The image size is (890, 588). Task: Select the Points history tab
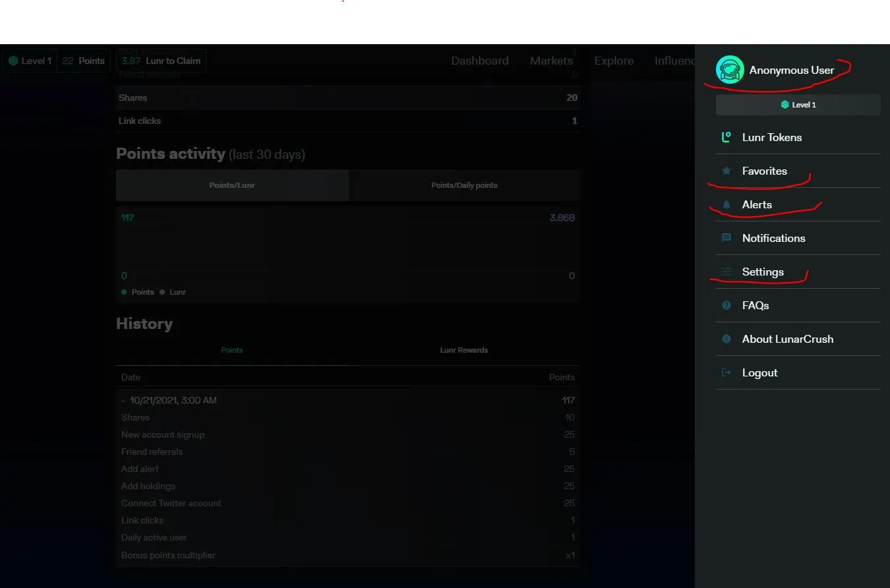pos(232,350)
